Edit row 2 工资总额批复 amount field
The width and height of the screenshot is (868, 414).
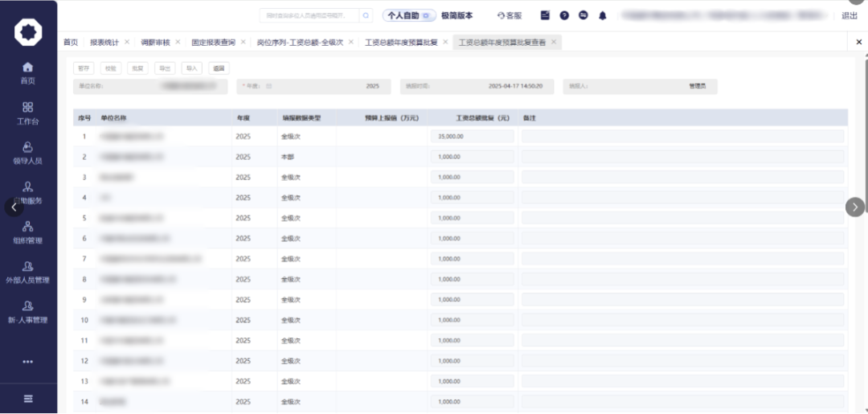[473, 157]
